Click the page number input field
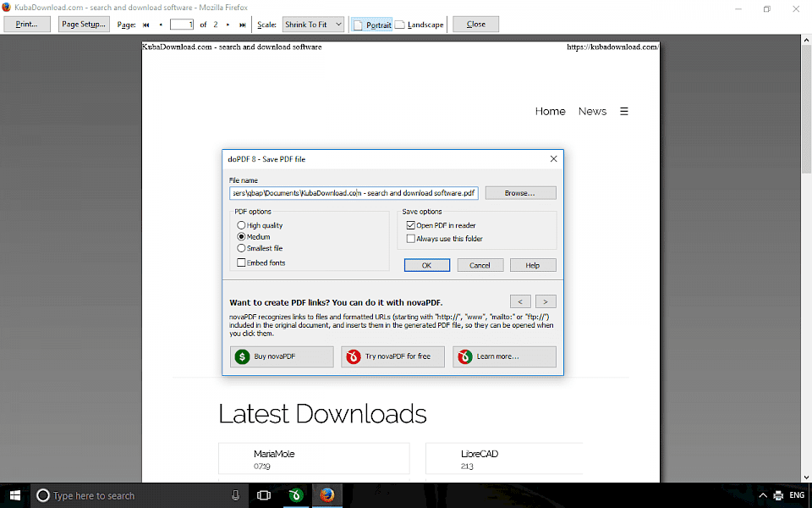Image resolution: width=812 pixels, height=508 pixels. 182,25
